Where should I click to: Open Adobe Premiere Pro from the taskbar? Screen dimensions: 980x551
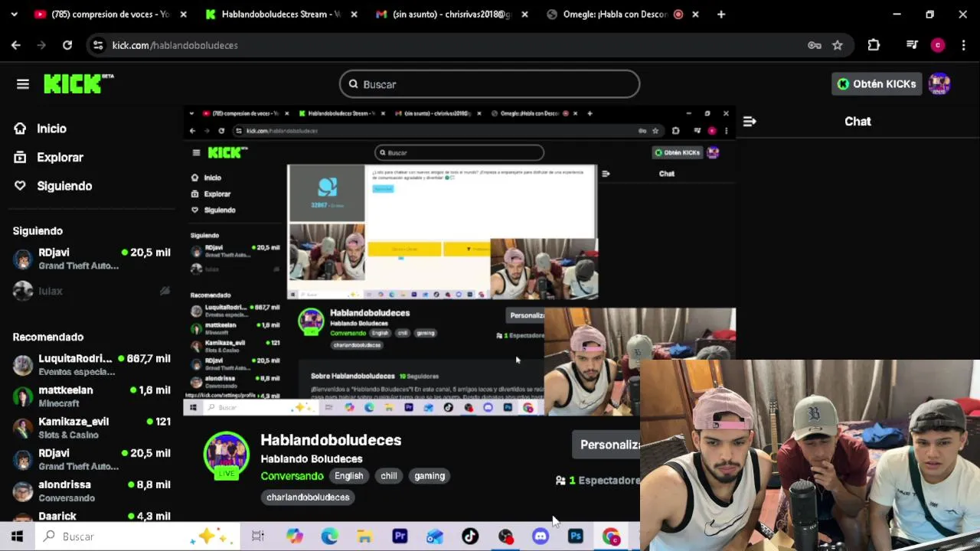click(x=400, y=536)
